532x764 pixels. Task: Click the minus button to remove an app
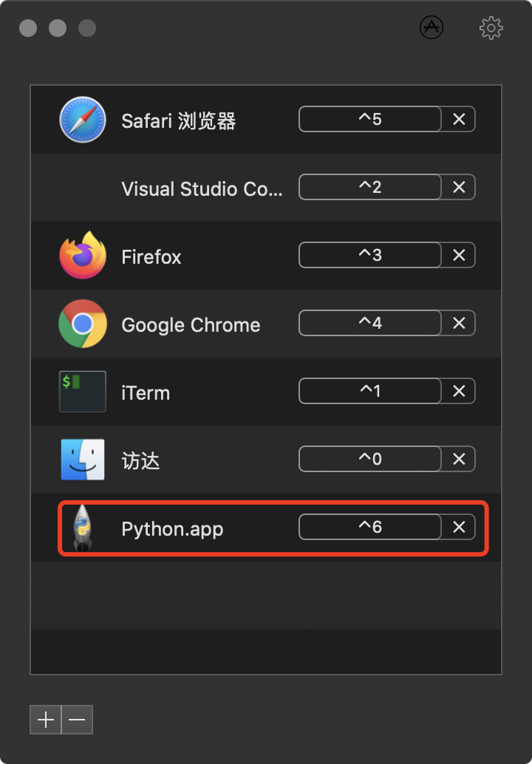77,720
